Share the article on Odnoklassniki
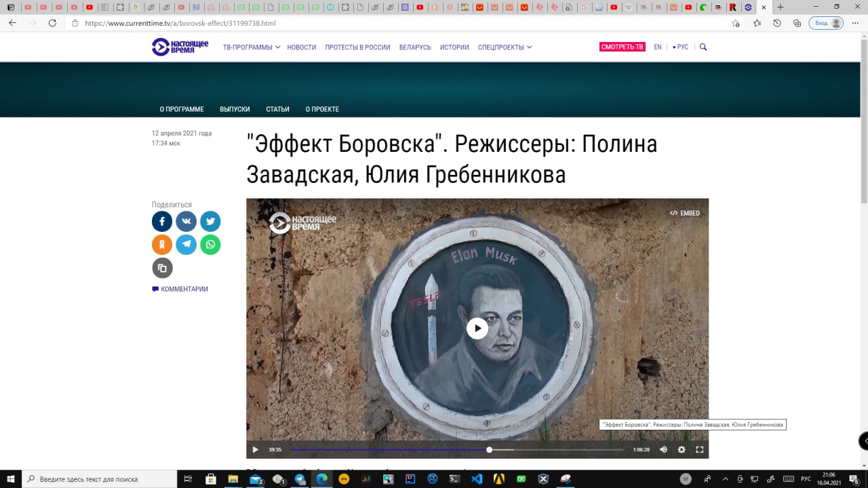The height and width of the screenshot is (488, 868). point(162,245)
